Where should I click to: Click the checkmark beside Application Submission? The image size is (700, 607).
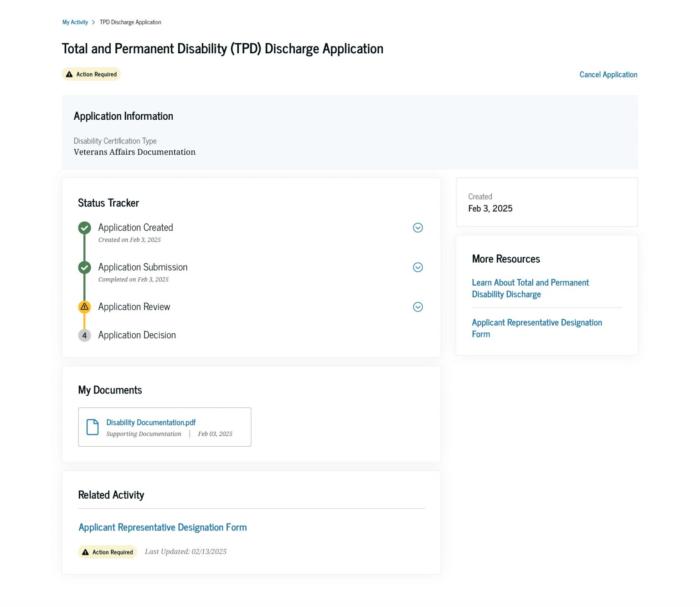[84, 267]
